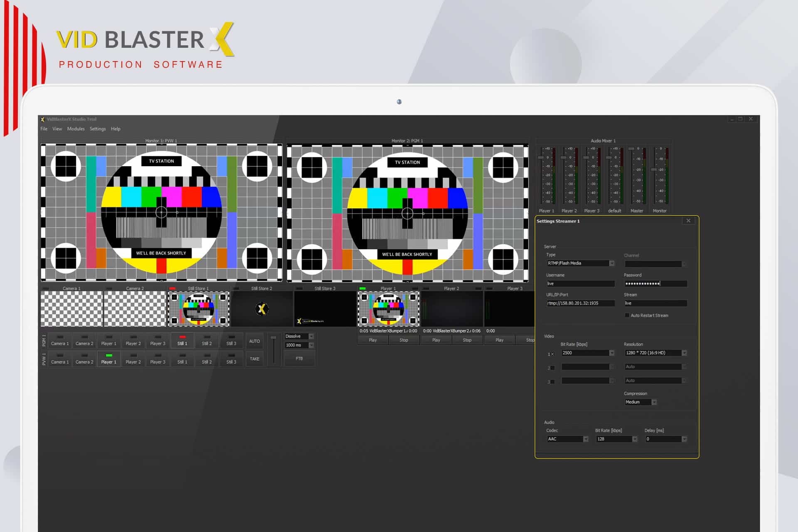Click Play under the Player 2 thumbnail

[436, 340]
